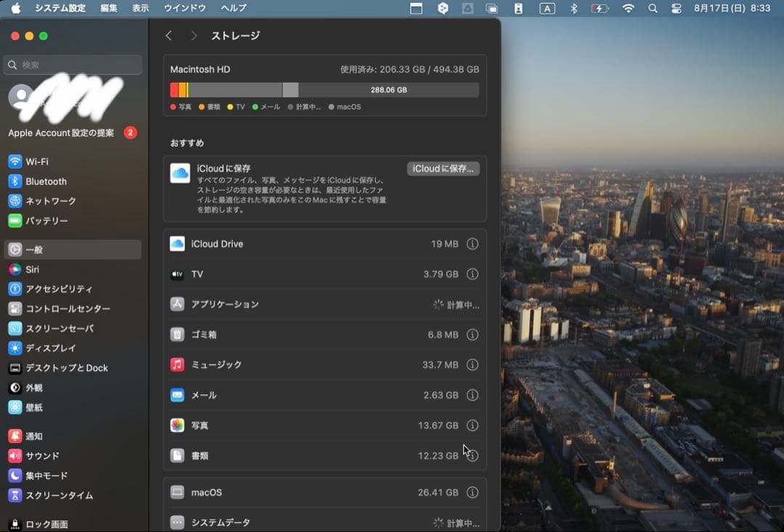Open the info icon for macOS row
Screen dimensions: 784x532
473,492
